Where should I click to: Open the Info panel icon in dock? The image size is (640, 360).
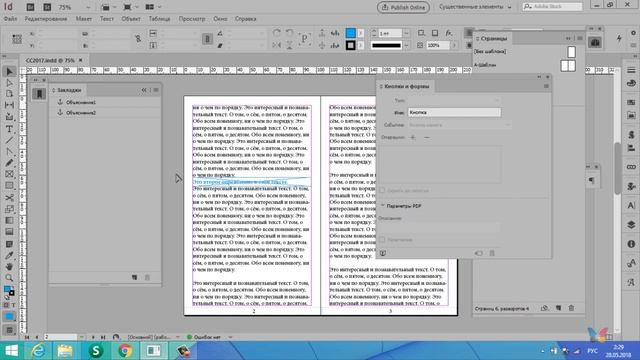(x=631, y=244)
